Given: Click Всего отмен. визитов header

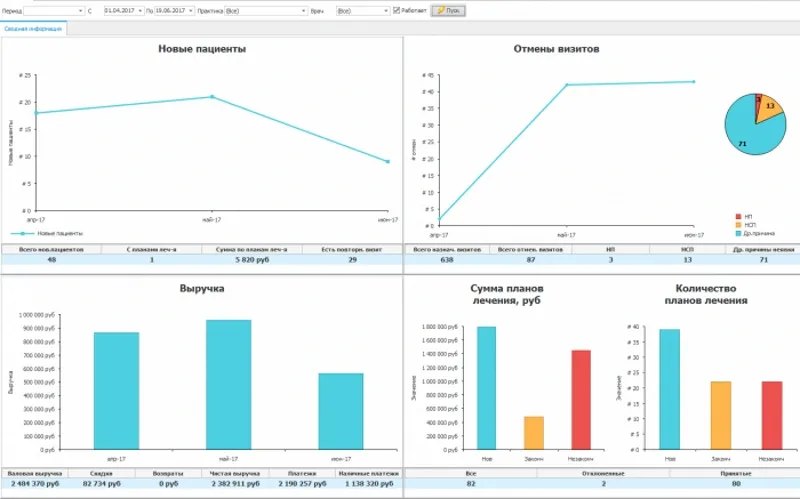Looking at the screenshot, I should [x=531, y=250].
